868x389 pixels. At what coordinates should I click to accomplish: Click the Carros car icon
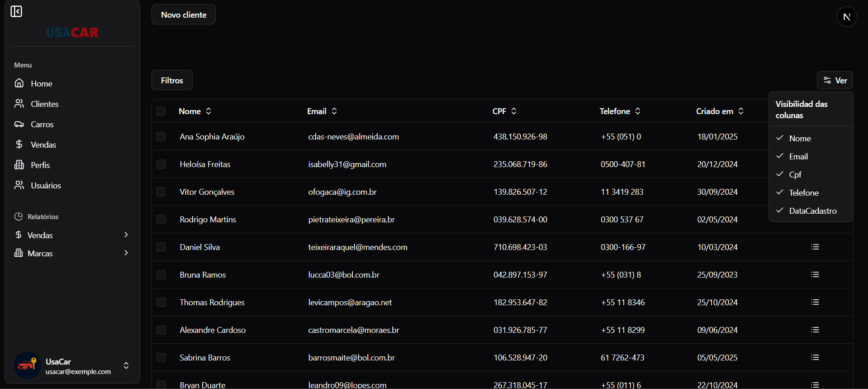click(19, 124)
